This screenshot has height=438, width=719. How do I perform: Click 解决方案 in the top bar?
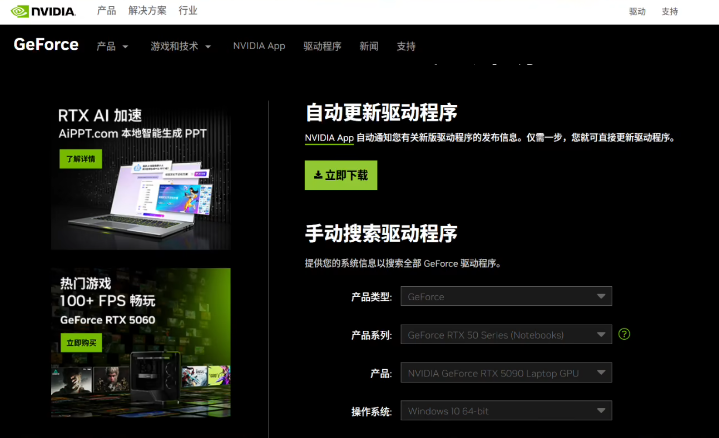[147, 11]
